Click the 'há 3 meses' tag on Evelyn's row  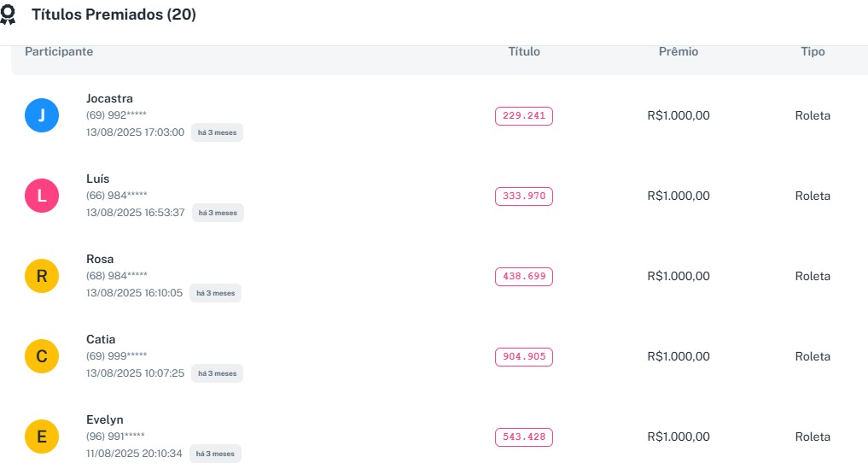(215, 454)
